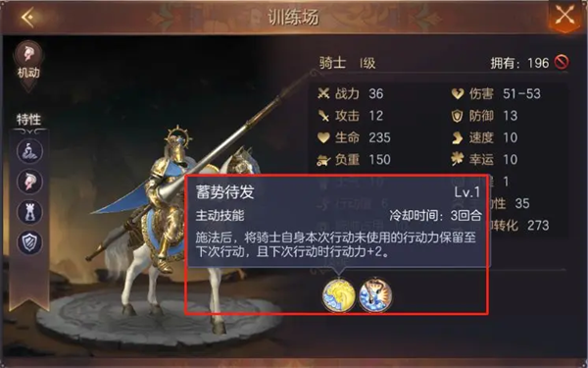
Task: Click the 伤害 broken heart icon
Action: (458, 93)
